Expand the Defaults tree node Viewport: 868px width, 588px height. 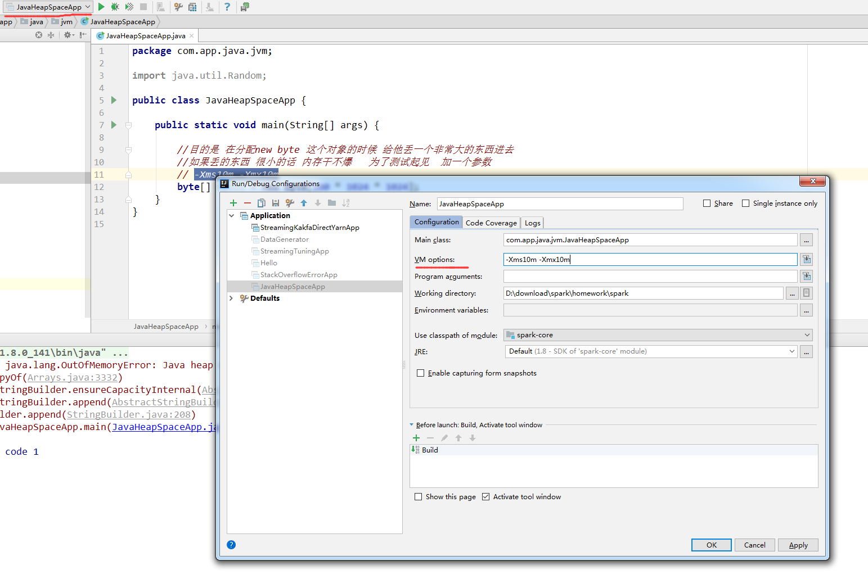(x=231, y=298)
